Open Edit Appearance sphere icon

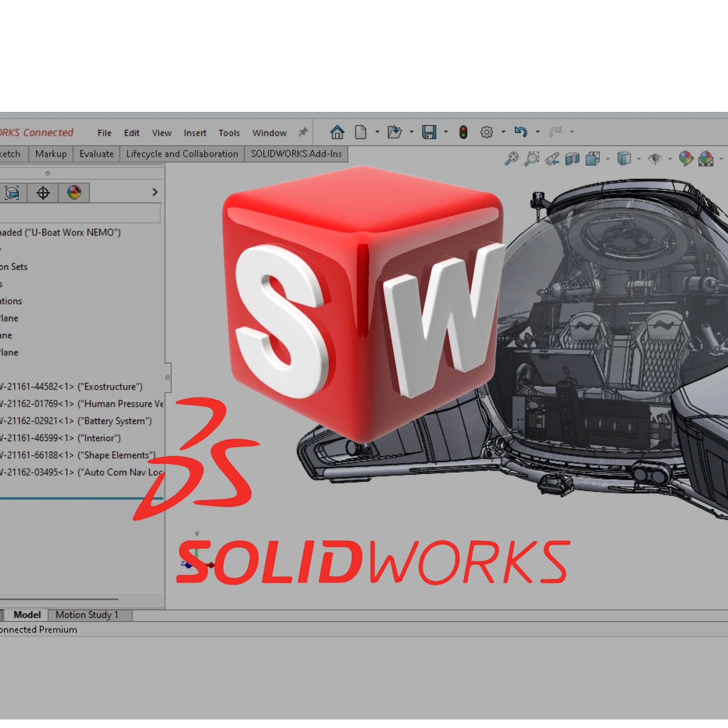coord(686,159)
